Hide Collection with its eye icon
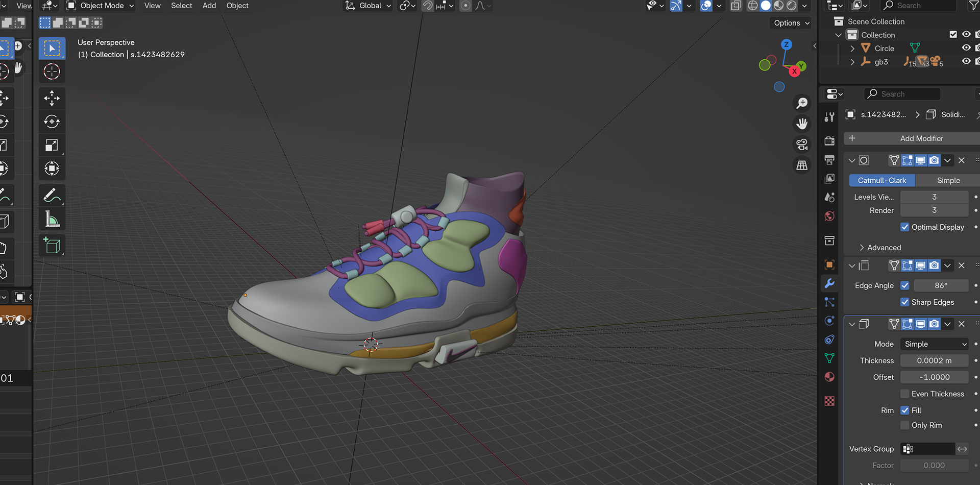 (x=966, y=35)
